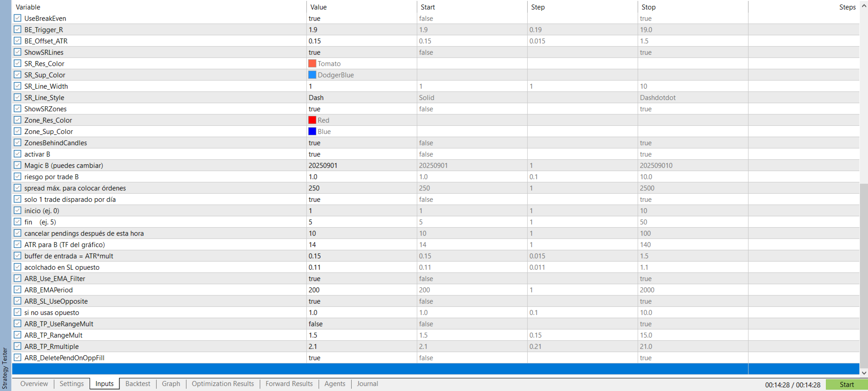The image size is (868, 391).
Task: Click the Value column header
Action: (x=362, y=7)
